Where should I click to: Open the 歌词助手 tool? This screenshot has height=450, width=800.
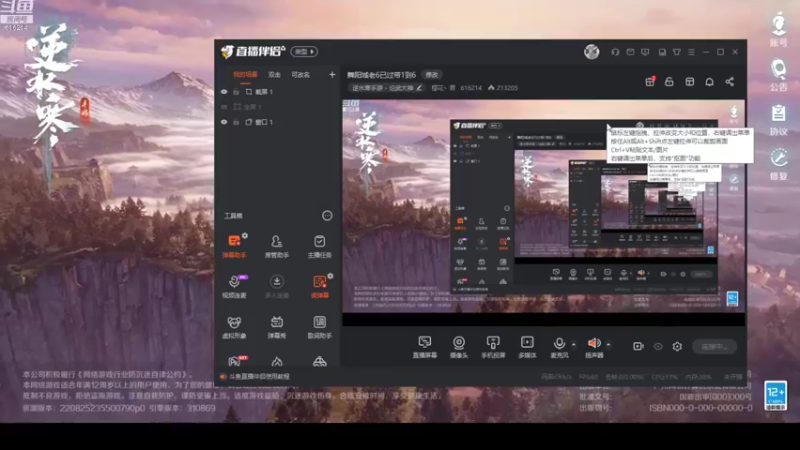coord(319,327)
